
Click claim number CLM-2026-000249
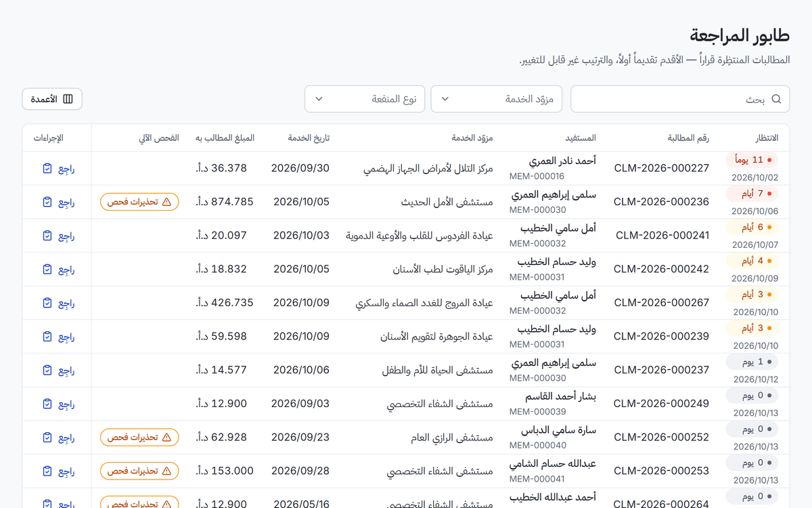(x=661, y=404)
